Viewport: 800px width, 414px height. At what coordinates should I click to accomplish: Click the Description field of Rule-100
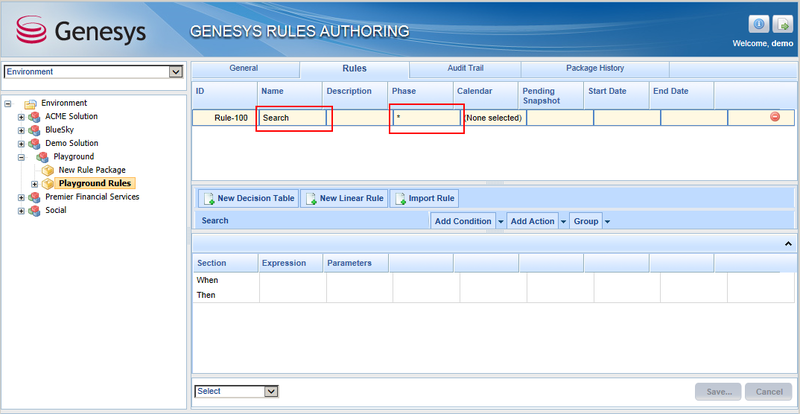coord(359,118)
